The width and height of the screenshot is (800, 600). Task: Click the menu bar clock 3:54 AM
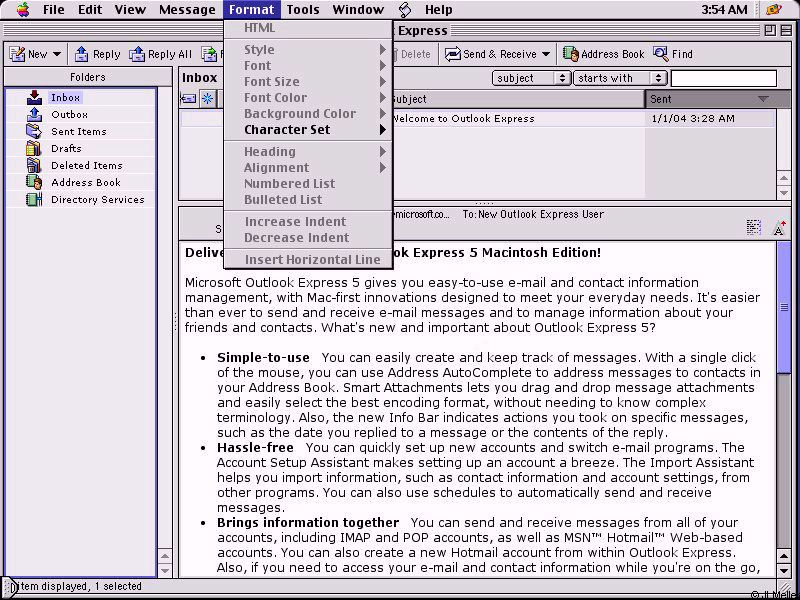pyautogui.click(x=724, y=9)
